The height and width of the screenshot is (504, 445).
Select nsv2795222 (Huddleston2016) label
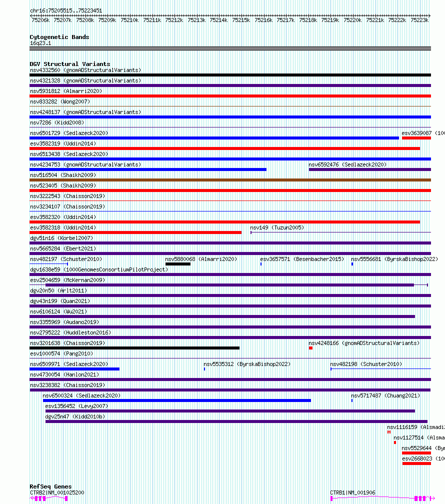(70, 332)
